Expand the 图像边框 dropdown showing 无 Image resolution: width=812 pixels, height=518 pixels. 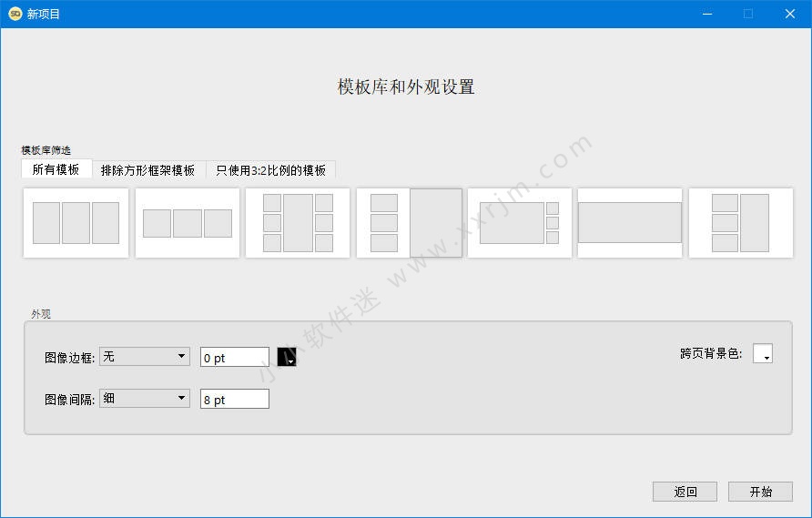[144, 357]
